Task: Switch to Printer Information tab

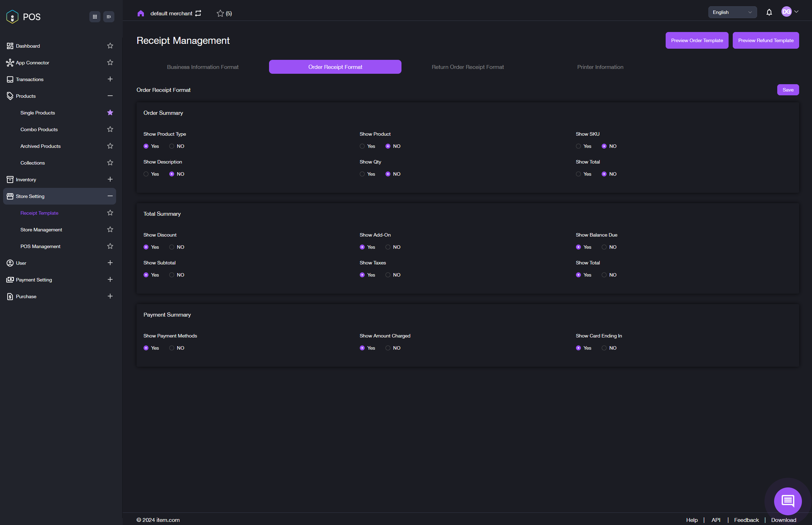Action: (x=600, y=67)
